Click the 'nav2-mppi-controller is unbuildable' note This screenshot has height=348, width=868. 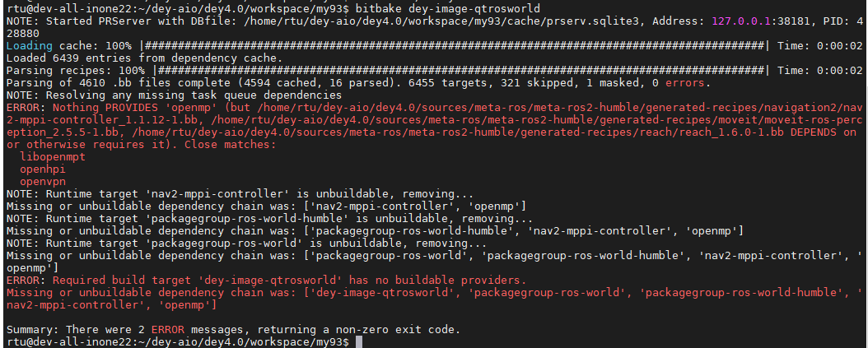pyautogui.click(x=240, y=194)
